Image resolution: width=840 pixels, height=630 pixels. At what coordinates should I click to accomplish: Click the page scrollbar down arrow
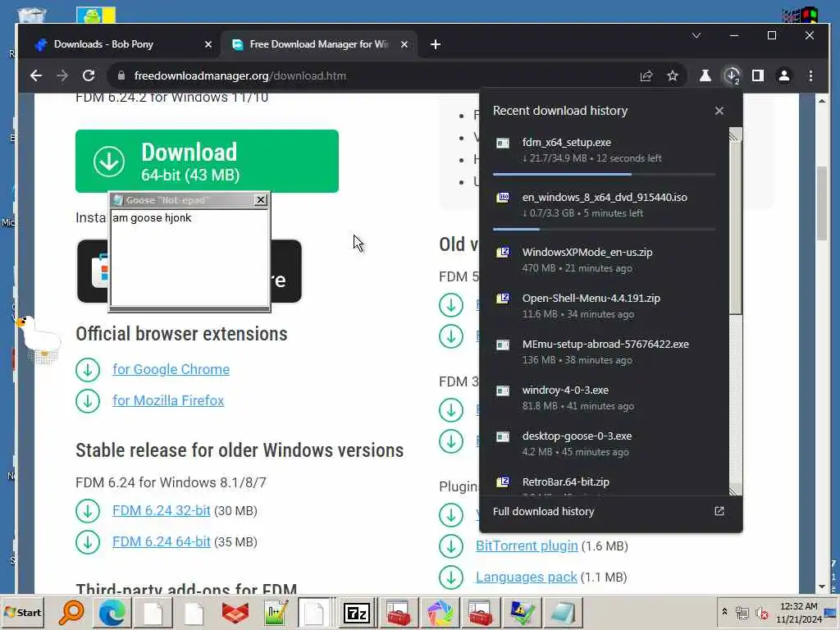click(822, 587)
